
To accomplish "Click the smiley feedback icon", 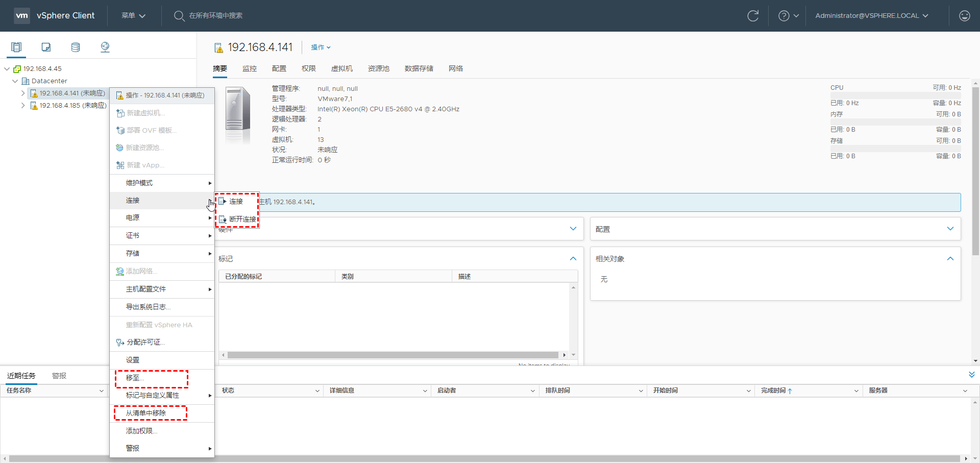I will point(964,16).
